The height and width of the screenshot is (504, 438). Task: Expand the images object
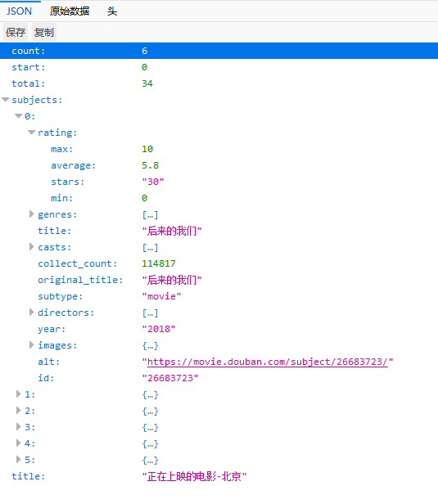click(x=31, y=345)
